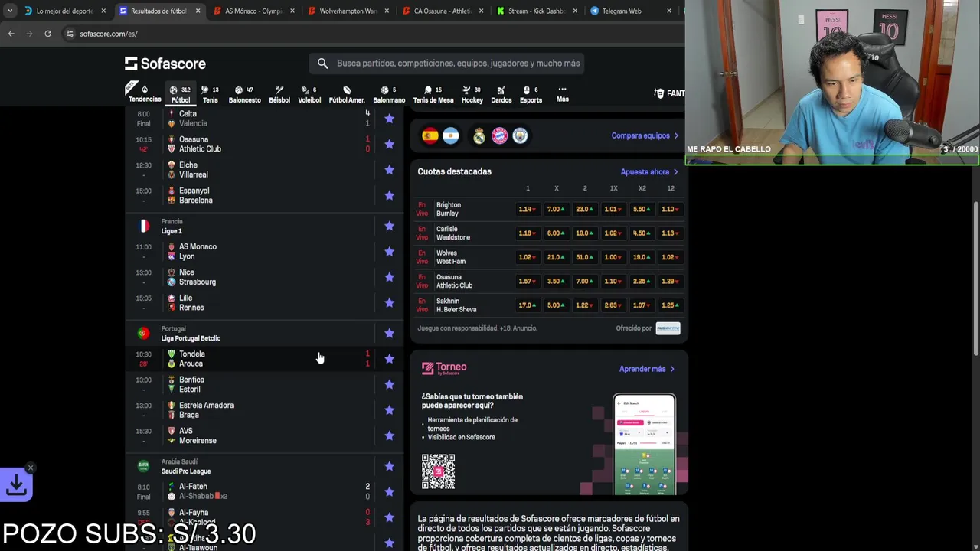
Task: Select the Fútbol Amer. sport category
Action: pyautogui.click(x=347, y=94)
